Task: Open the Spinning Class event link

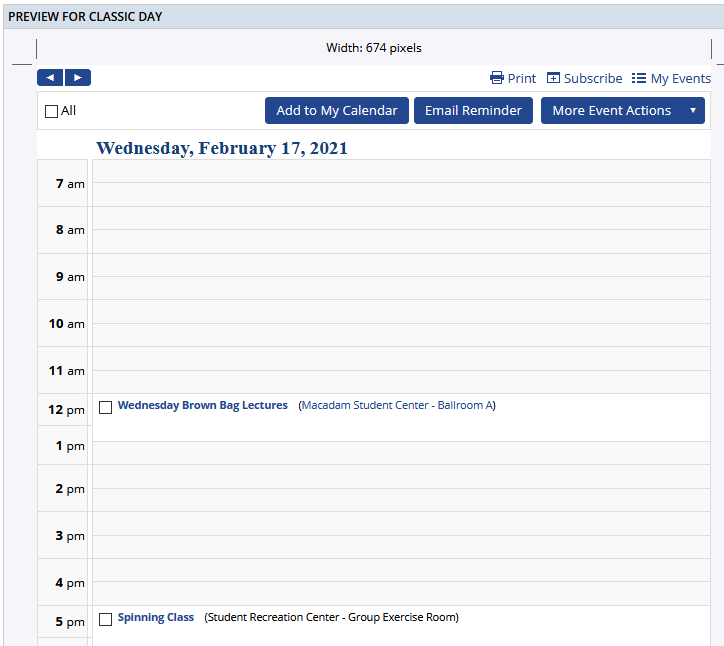Action: [156, 617]
